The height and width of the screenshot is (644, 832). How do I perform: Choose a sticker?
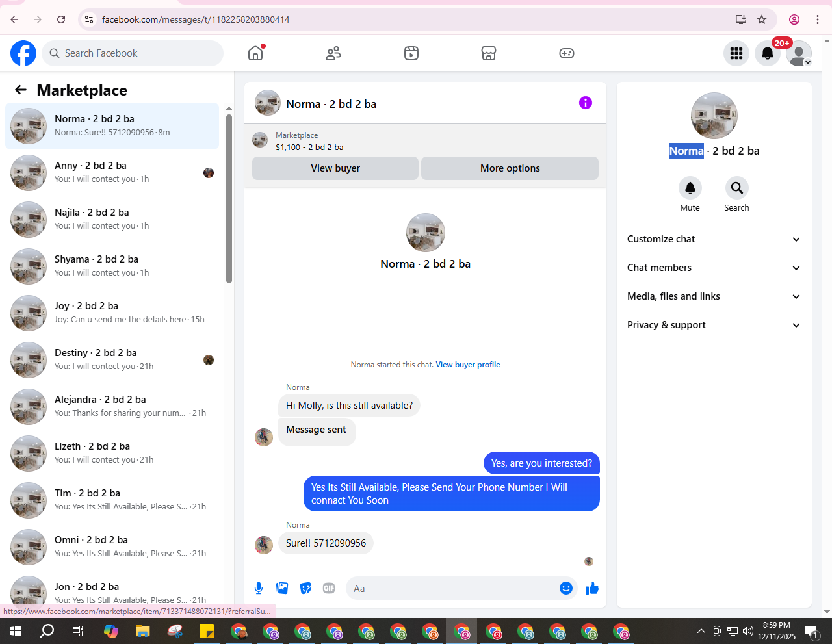click(305, 588)
